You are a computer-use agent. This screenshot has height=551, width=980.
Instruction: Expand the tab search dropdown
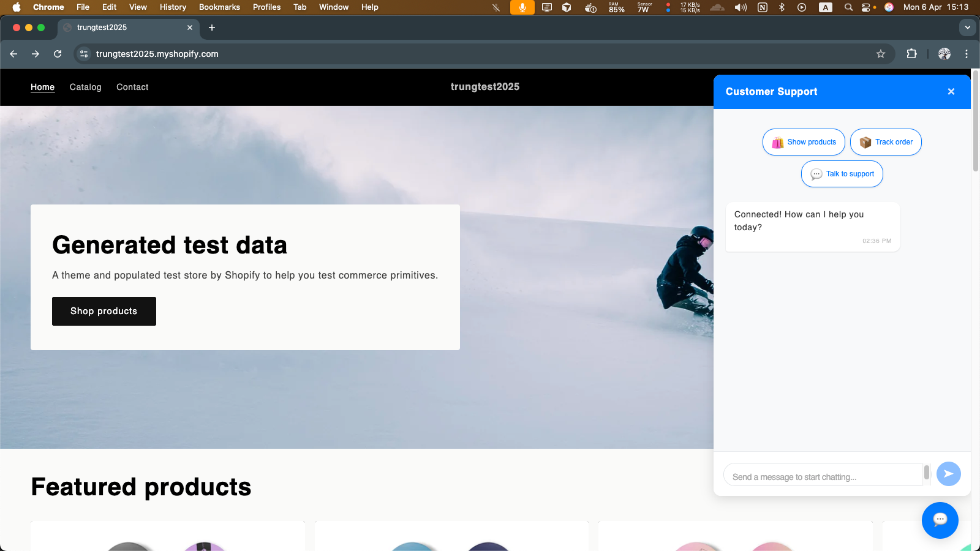968,28
